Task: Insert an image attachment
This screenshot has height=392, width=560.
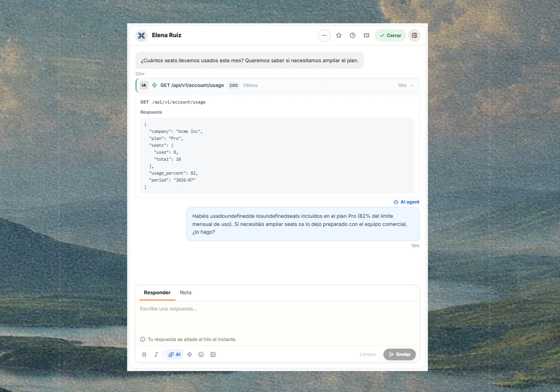Action: pos(213,354)
